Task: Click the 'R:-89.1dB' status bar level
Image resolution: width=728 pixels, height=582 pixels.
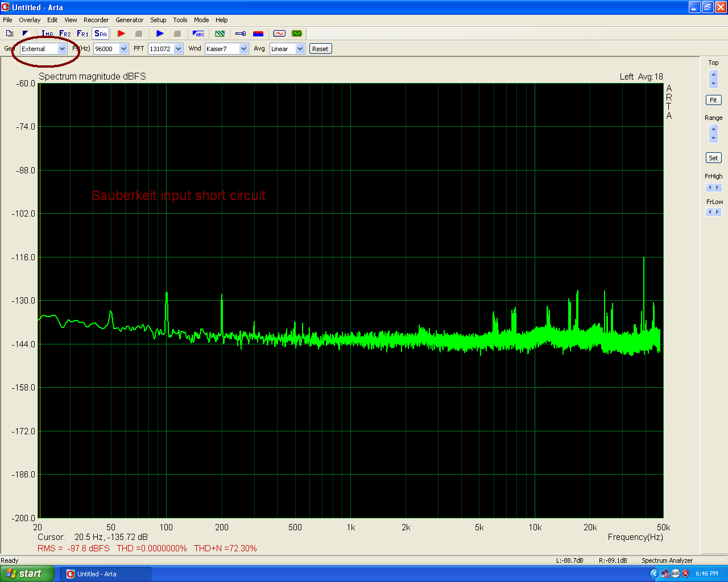Action: [x=613, y=560]
